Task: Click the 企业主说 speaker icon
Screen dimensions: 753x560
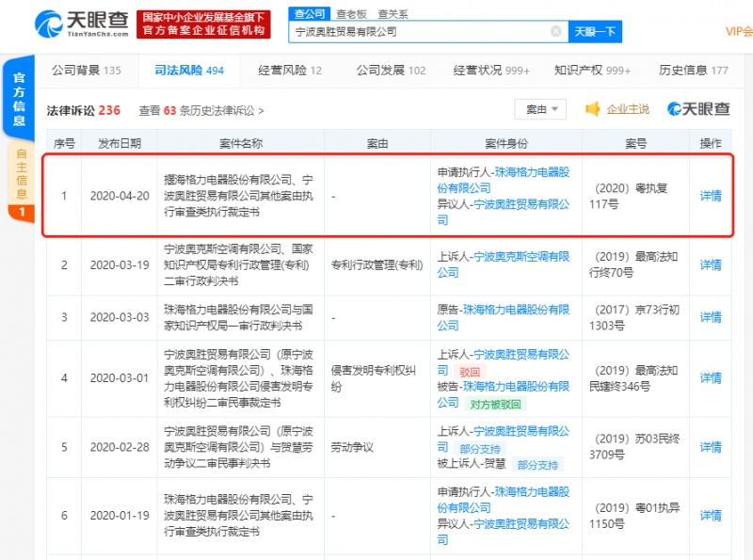Action: 593,109
